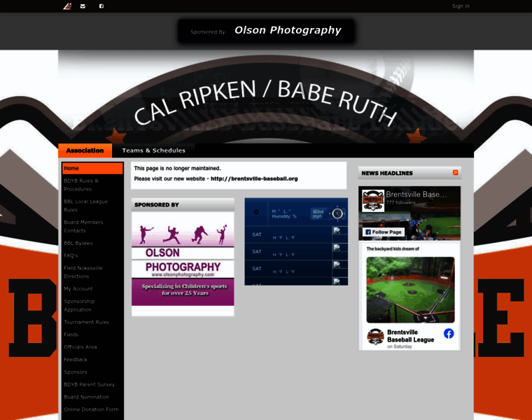Click the Sponsored By panel header
The width and height of the screenshot is (532, 420).
pos(183,205)
